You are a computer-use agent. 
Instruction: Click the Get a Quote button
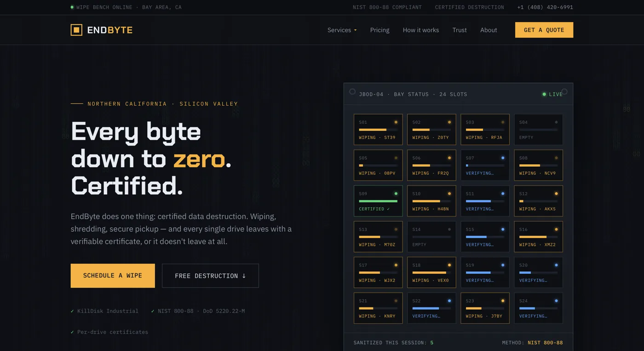pos(544,30)
